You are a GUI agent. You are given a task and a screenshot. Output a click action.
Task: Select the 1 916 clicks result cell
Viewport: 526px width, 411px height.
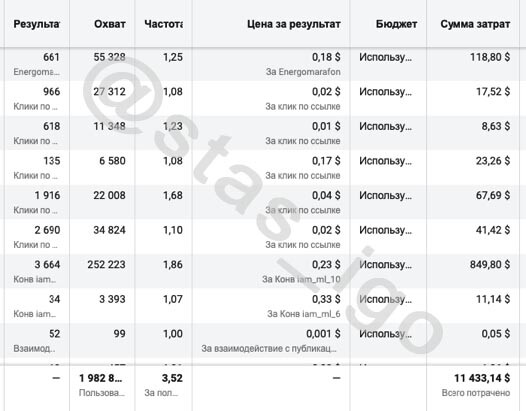click(x=37, y=202)
